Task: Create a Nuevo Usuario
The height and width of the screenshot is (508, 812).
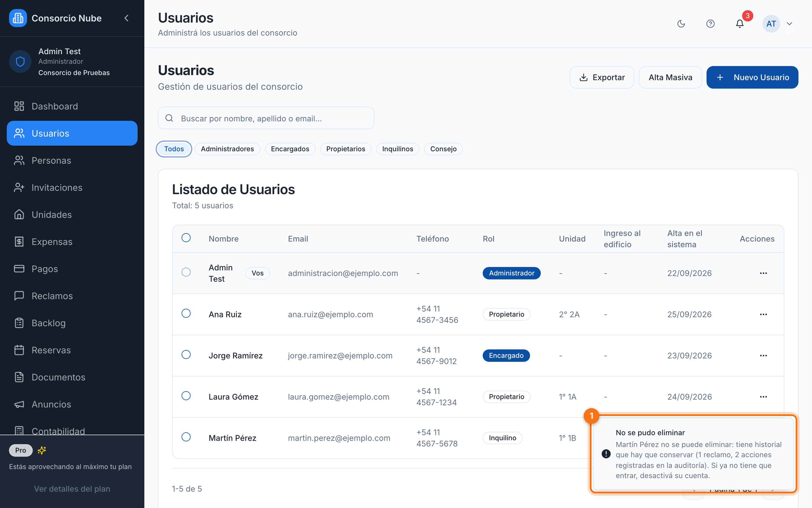Action: [752, 77]
